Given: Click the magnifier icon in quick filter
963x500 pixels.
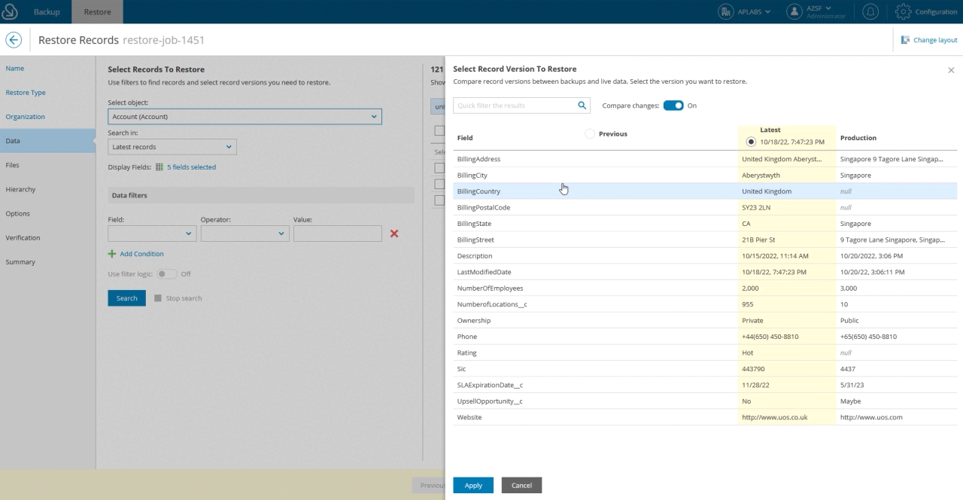Looking at the screenshot, I should pyautogui.click(x=582, y=106).
